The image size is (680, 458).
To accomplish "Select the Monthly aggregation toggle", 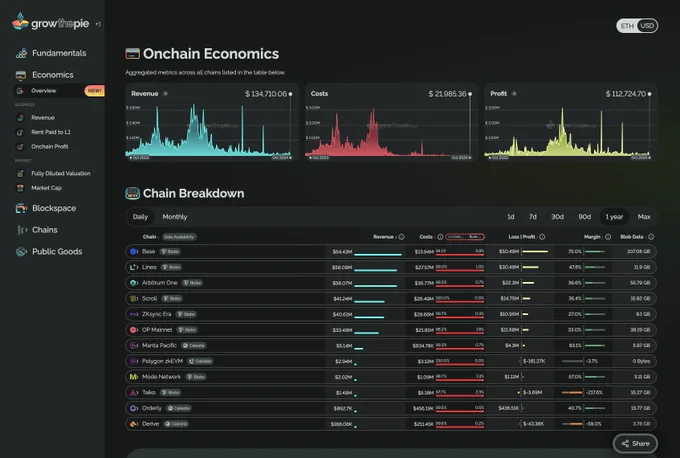I will 175,217.
